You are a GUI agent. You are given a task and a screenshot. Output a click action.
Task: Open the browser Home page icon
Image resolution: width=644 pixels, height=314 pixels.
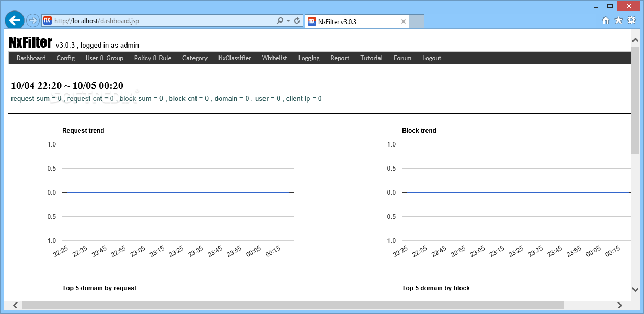tap(606, 20)
